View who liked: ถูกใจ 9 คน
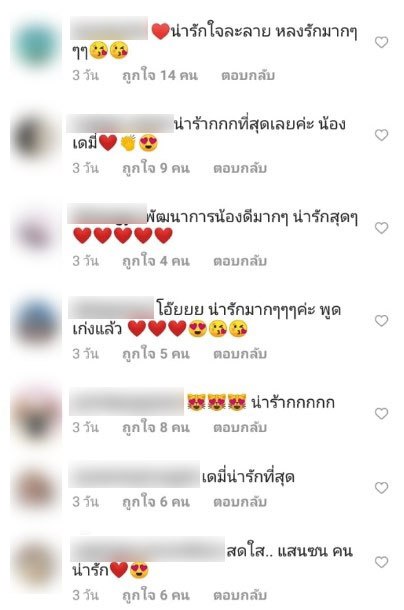 156,168
